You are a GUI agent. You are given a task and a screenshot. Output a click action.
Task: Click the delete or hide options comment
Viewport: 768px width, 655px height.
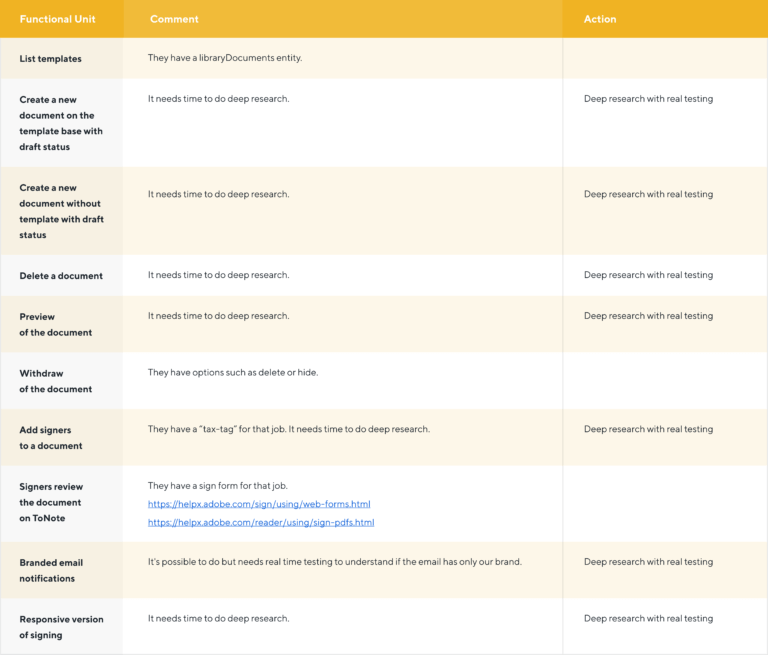[x=233, y=373]
